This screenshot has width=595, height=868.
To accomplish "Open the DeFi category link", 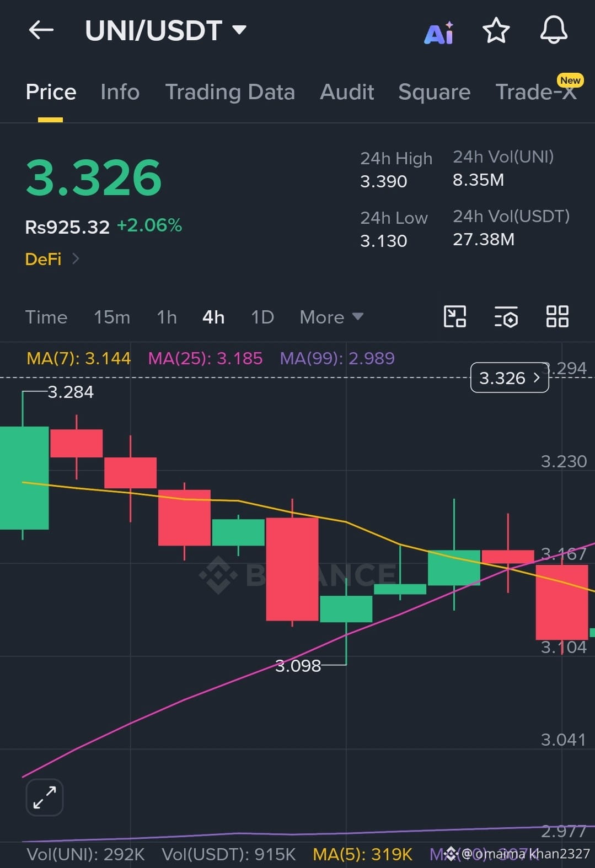I will pos(52,259).
